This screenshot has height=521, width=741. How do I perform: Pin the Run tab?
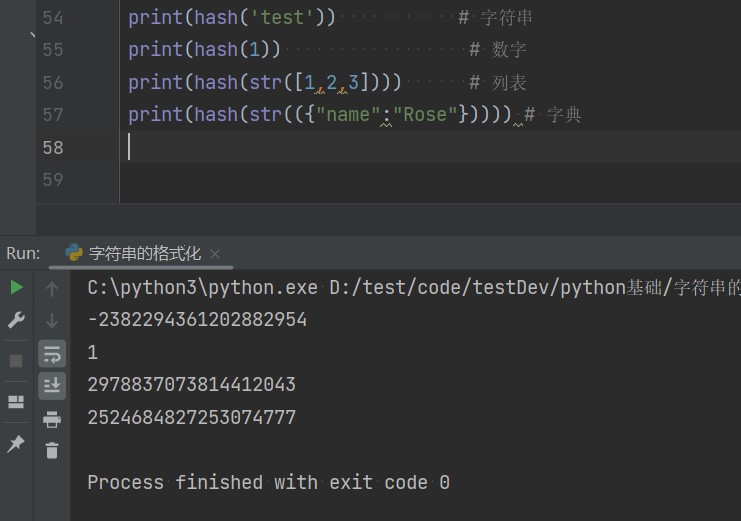point(16,444)
